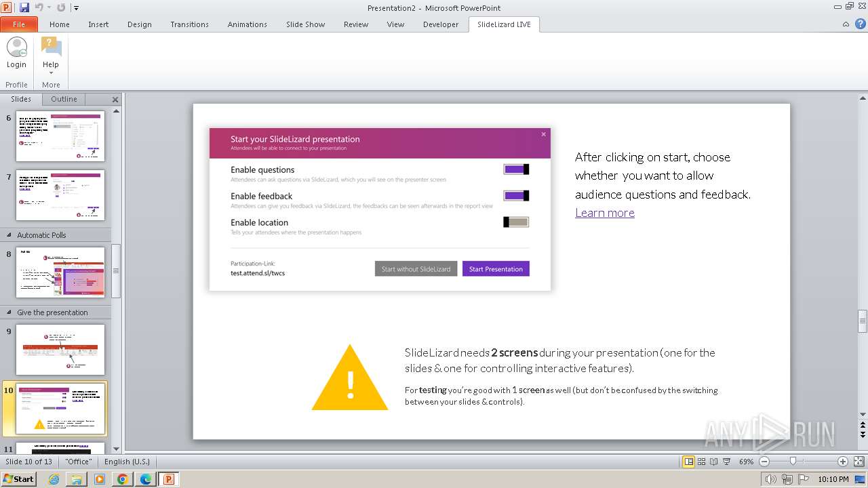Open the Developer ribbon tab
The image size is (868, 488).
click(441, 24)
